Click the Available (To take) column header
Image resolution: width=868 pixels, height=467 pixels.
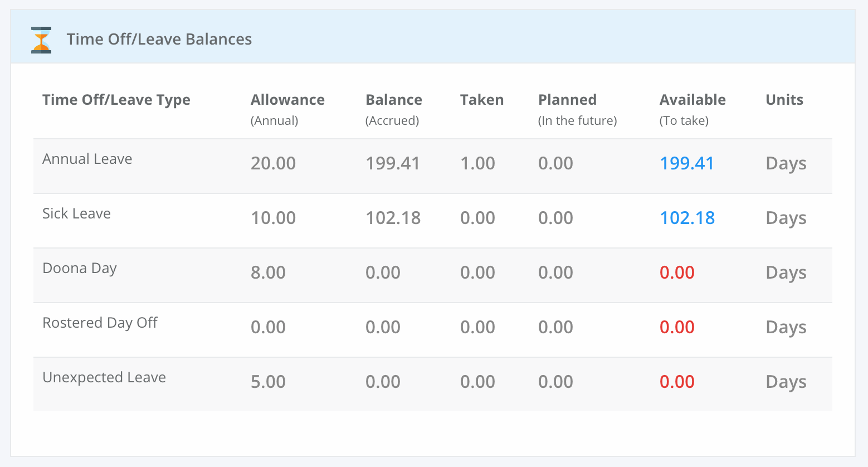[693, 109]
